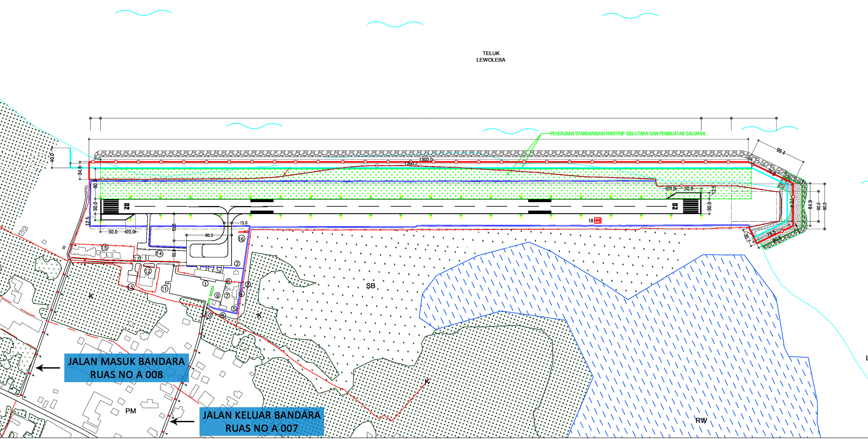This screenshot has width=868, height=439.
Task: Click the 15.0 dimension value
Action: pyautogui.click(x=244, y=223)
